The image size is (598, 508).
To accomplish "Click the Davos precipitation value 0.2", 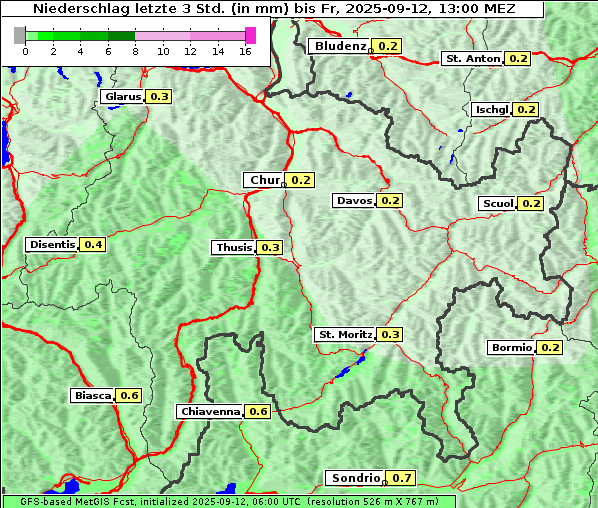I will (389, 201).
